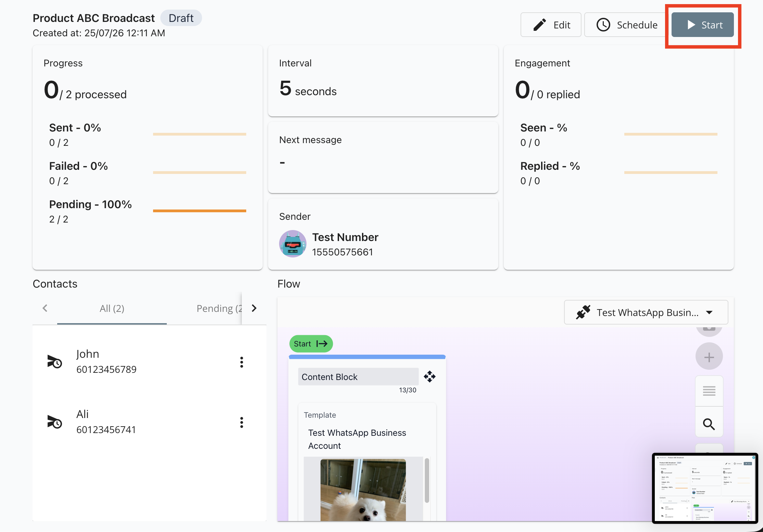Image resolution: width=763 pixels, height=532 pixels.
Task: Edit the Product ABC Broadcast
Action: (x=551, y=25)
